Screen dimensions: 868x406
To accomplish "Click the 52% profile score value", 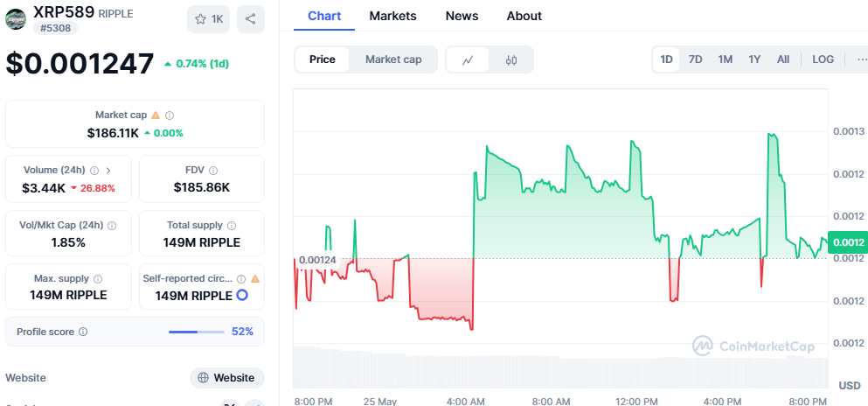I will [x=242, y=332].
